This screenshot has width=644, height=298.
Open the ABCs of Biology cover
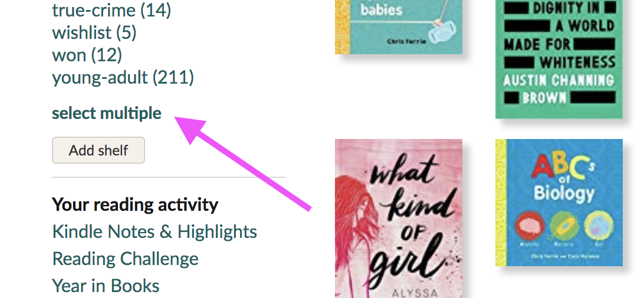pyautogui.click(x=559, y=203)
